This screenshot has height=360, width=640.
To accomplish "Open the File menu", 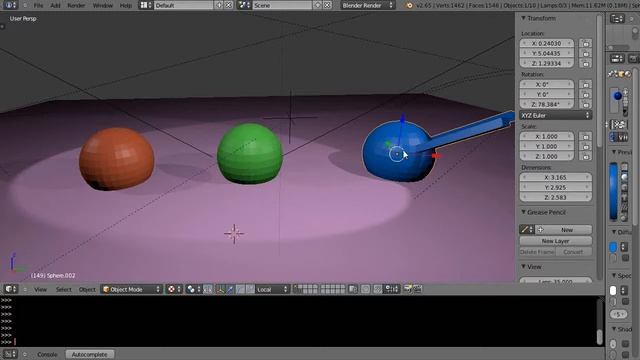I will [x=38, y=5].
